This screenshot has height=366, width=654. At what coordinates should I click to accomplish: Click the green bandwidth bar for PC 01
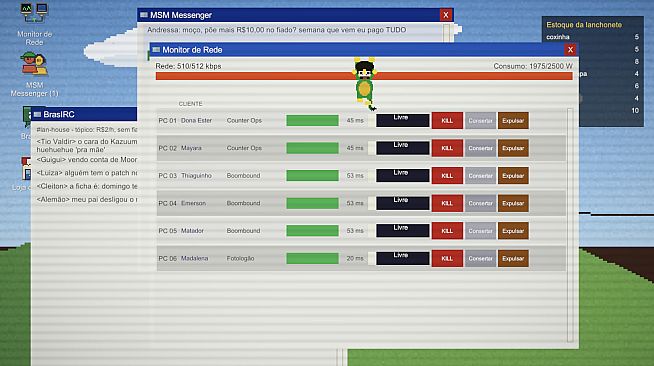tap(312, 120)
